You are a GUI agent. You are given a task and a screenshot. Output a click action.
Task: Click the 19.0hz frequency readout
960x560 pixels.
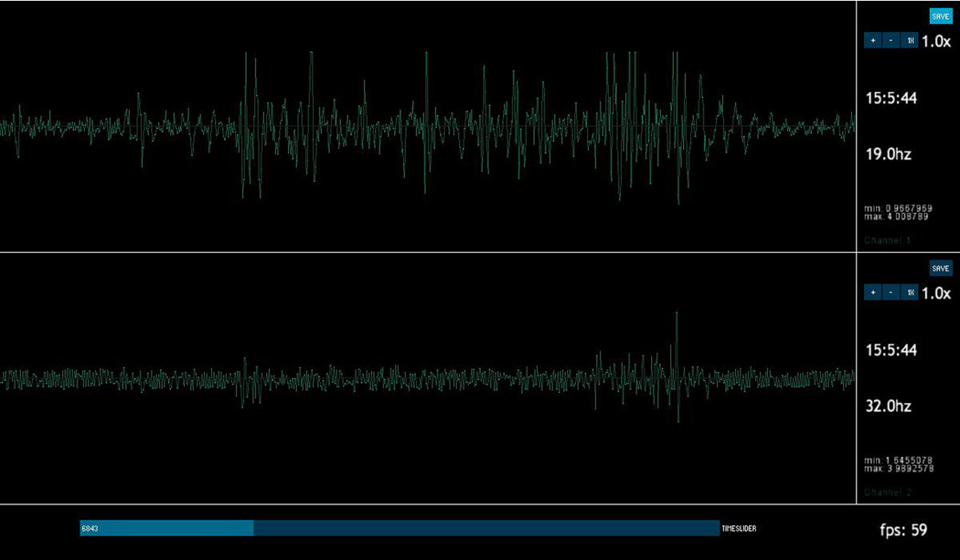pyautogui.click(x=888, y=154)
